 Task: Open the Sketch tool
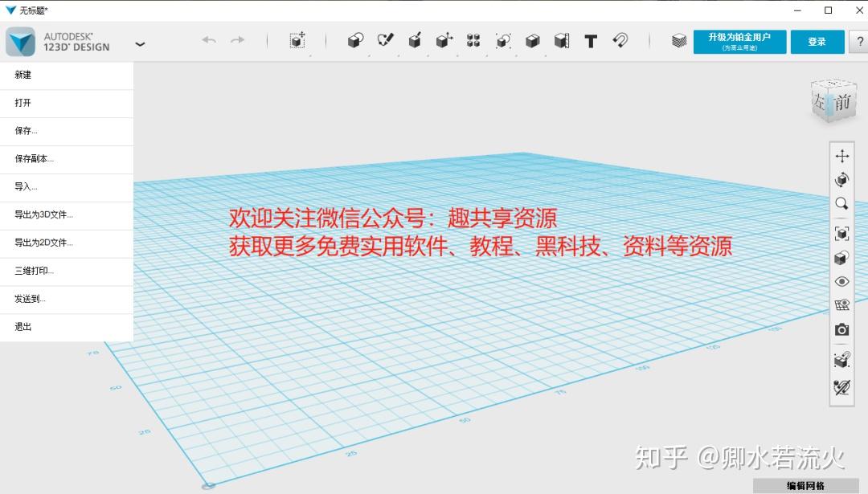click(x=385, y=39)
